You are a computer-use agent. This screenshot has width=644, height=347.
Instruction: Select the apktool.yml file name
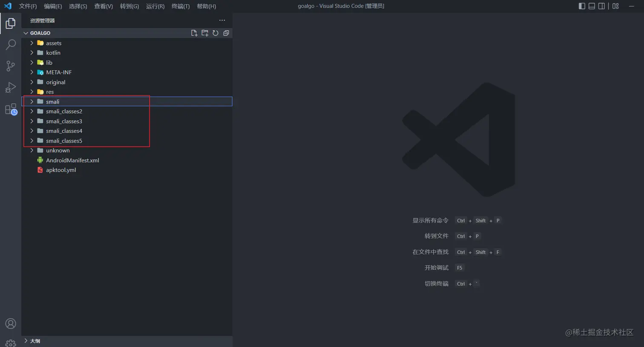(61, 170)
